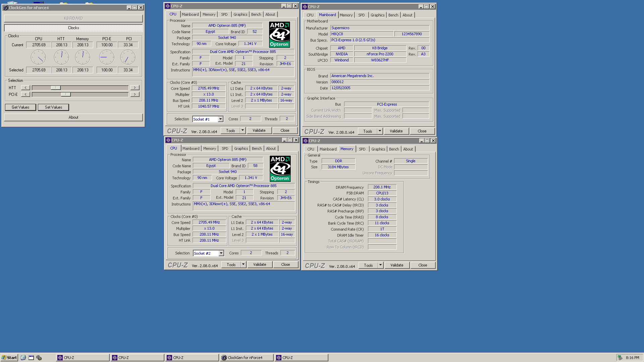Open About tab in Memory window
The width and height of the screenshot is (644, 362).
pos(408,149)
